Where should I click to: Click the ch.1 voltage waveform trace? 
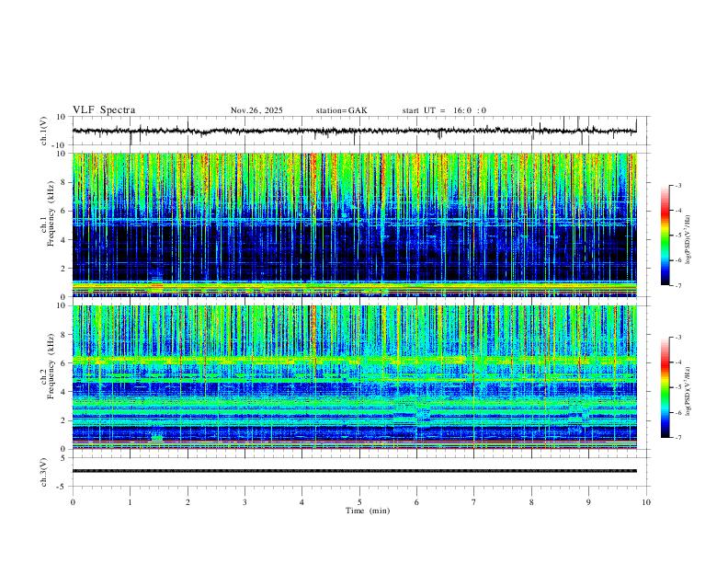354,131
